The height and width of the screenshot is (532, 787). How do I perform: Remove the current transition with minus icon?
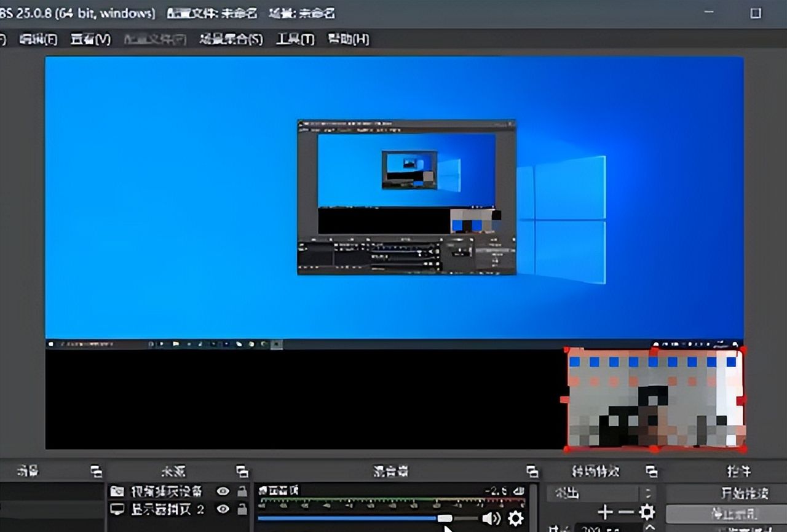(x=626, y=512)
